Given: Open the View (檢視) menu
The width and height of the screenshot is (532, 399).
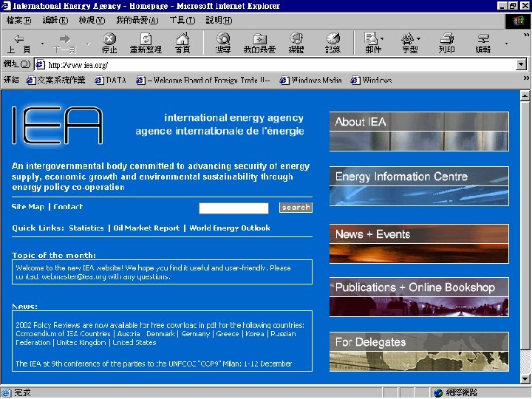Looking at the screenshot, I should click(92, 21).
